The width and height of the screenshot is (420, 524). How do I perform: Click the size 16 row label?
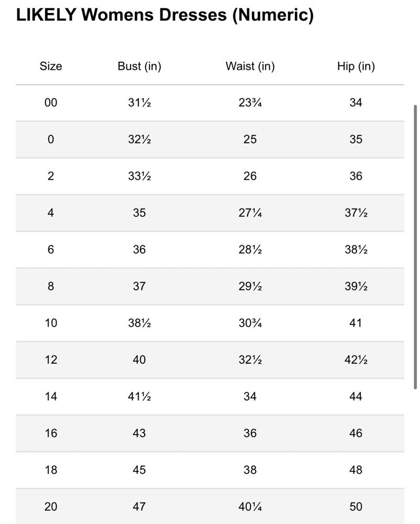[x=51, y=433]
